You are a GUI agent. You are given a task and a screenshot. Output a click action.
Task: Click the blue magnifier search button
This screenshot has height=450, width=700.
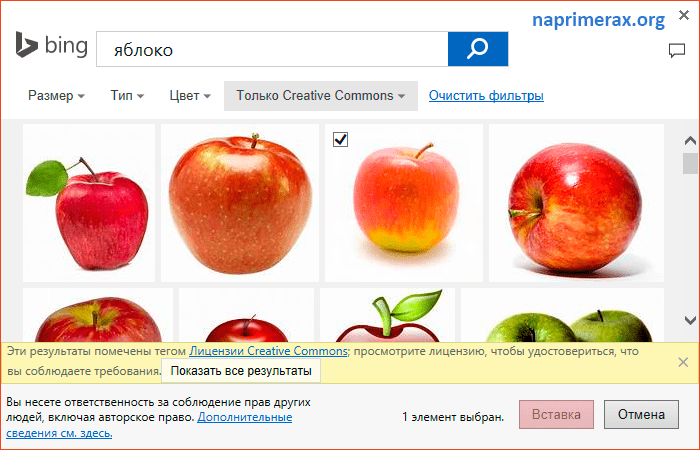coord(478,49)
